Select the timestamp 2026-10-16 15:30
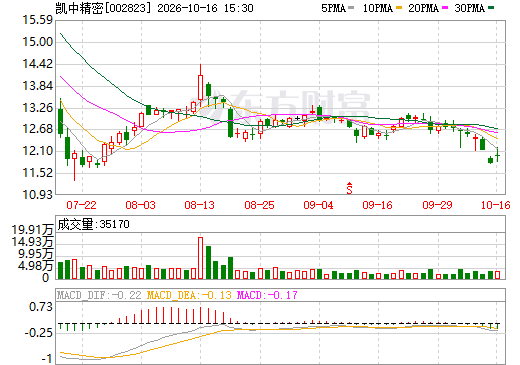The height and width of the screenshot is (365, 520). tap(205, 8)
